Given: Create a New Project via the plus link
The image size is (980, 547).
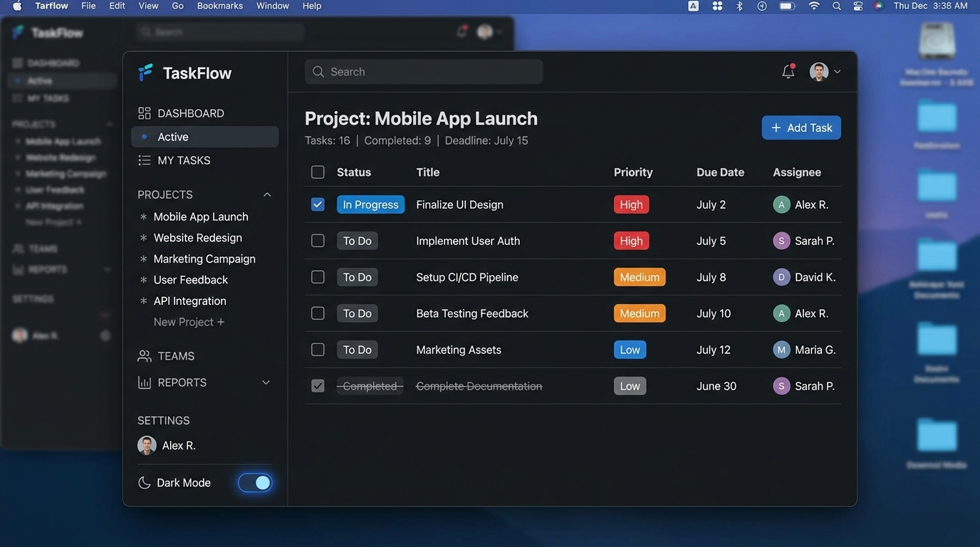Looking at the screenshot, I should pos(188,321).
